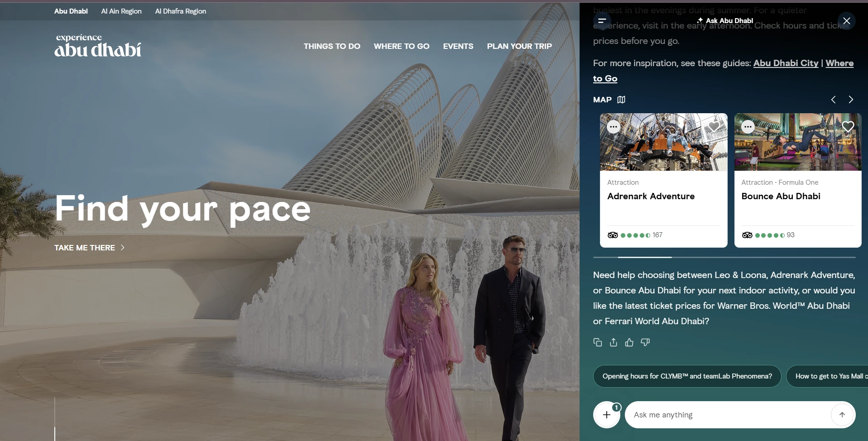Click the Adrenark Adventure card title
This screenshot has width=868, height=441.
click(x=651, y=196)
